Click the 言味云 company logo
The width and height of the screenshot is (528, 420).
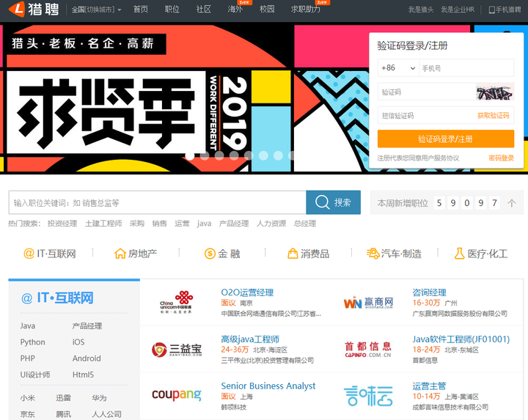pyautogui.click(x=368, y=396)
